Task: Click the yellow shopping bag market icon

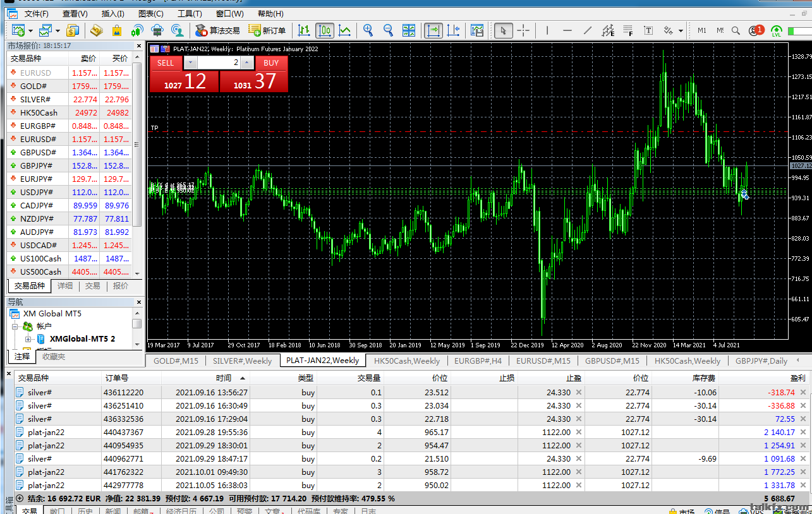Action: coord(116,30)
